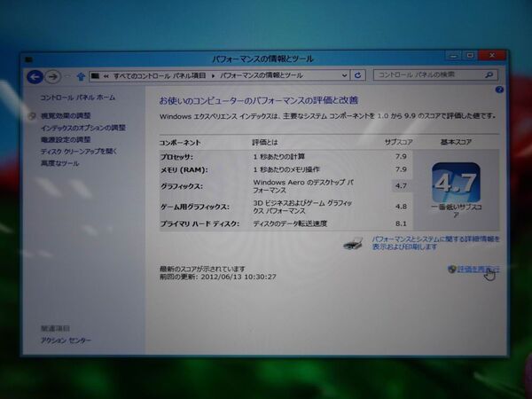The height and width of the screenshot is (399, 532).
Task: Expand the double chevron in address bar
Action: pos(106,75)
